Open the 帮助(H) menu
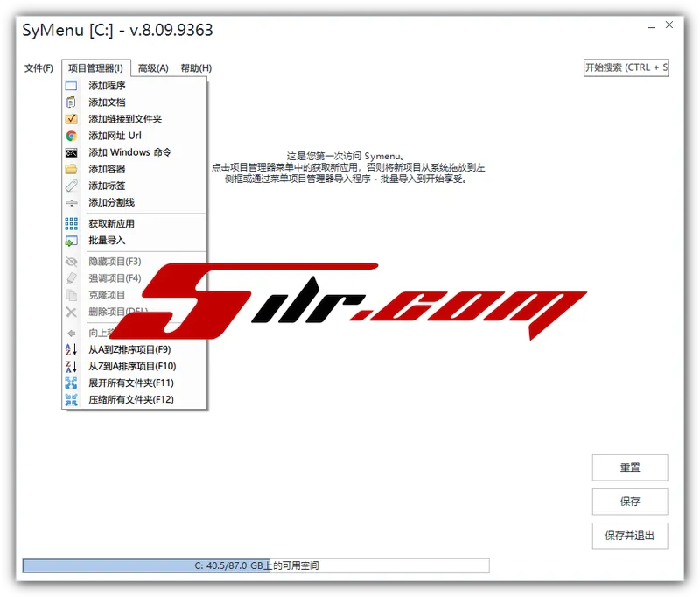The image size is (700, 597). point(196,68)
